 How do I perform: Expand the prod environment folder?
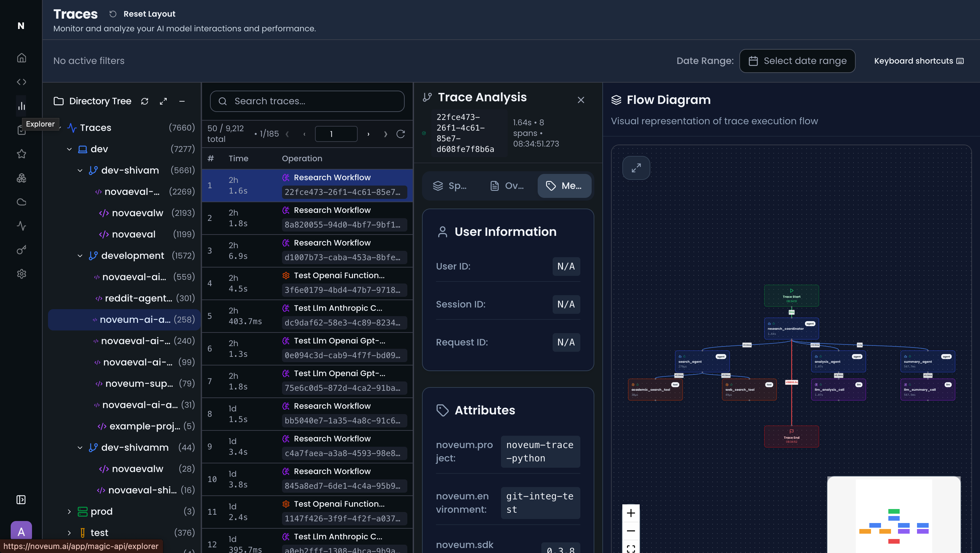click(x=69, y=512)
